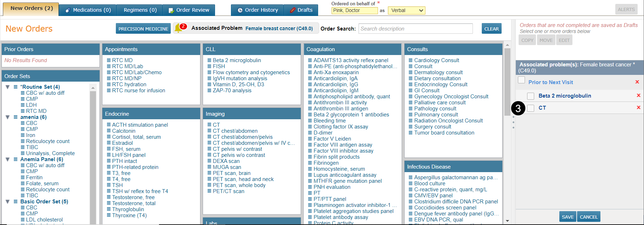
Task: Select the CT order checkbox
Action: tap(531, 108)
